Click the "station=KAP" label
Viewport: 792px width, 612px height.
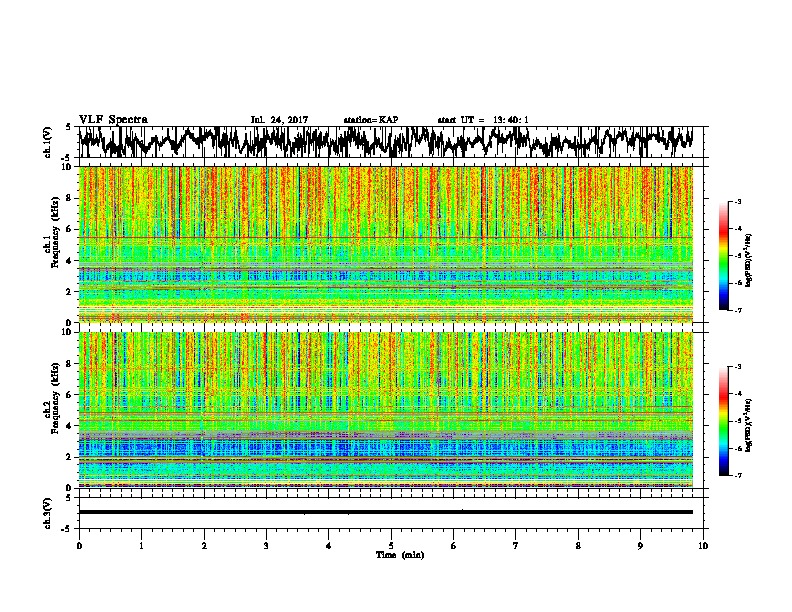[x=371, y=120]
